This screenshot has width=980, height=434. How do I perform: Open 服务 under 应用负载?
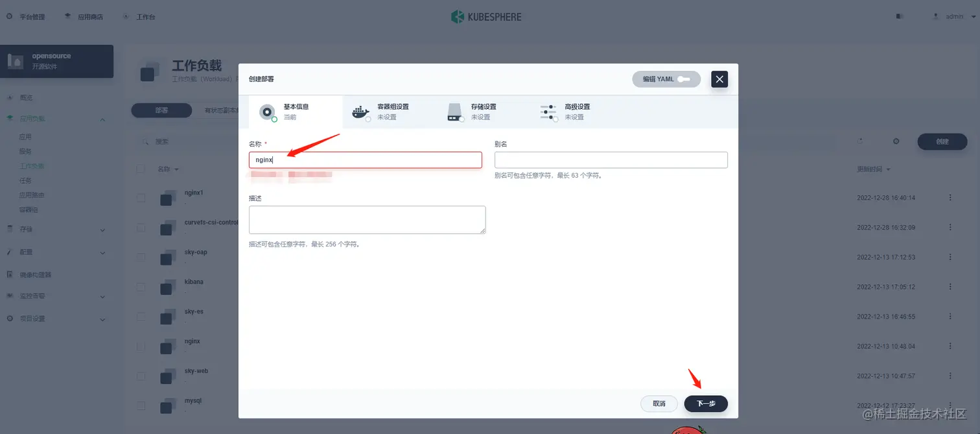[25, 151]
